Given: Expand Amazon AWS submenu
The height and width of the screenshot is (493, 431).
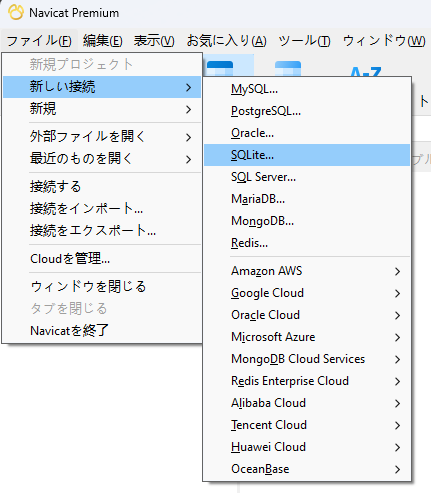Looking at the screenshot, I should (307, 271).
